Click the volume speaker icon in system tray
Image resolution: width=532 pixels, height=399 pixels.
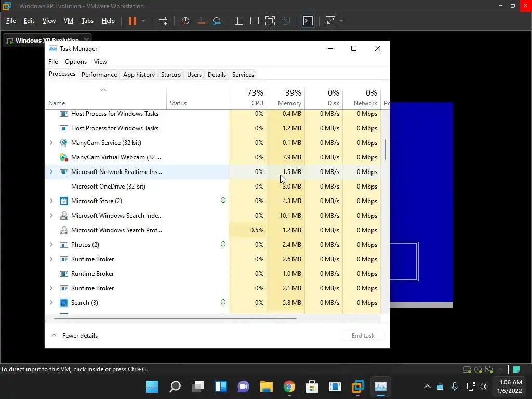click(483, 387)
